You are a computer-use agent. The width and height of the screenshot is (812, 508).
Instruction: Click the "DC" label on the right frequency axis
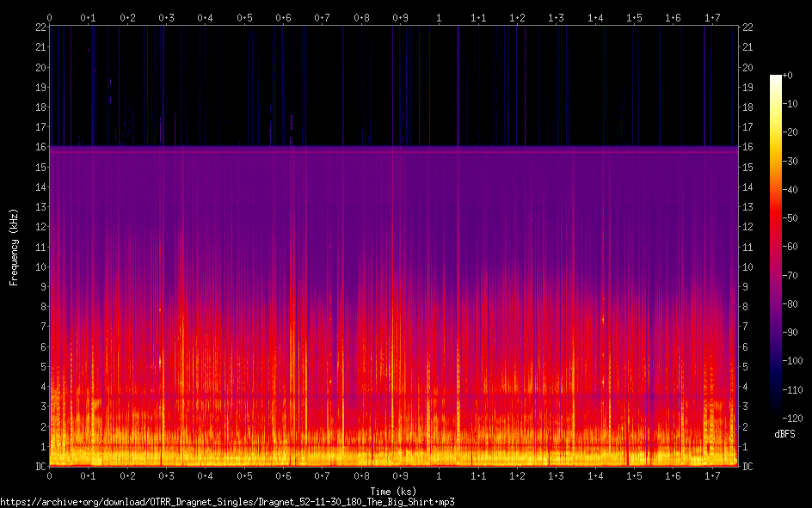tap(747, 467)
